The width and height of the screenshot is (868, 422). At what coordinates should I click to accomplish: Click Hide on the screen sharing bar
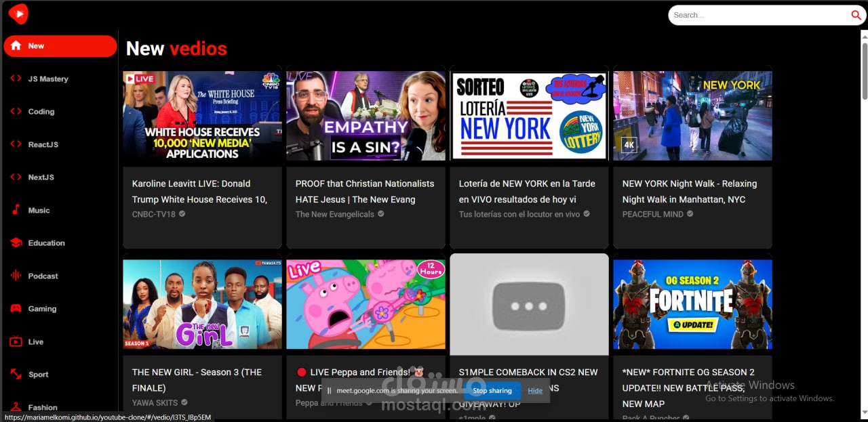click(535, 391)
